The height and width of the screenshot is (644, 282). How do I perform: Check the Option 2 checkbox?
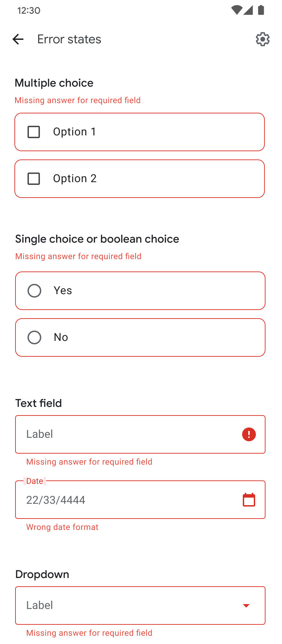[x=33, y=178]
